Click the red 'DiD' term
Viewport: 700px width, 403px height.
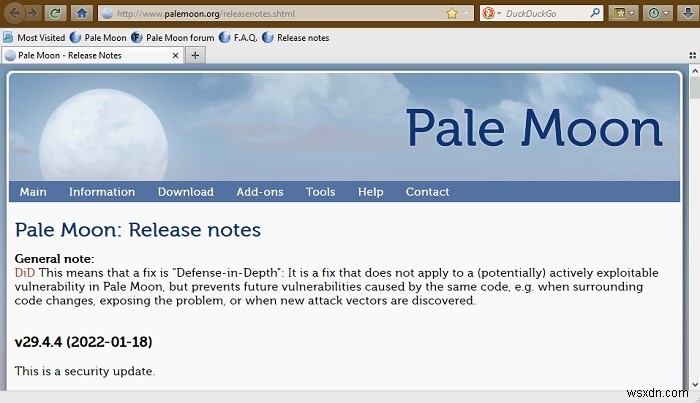[x=25, y=273]
